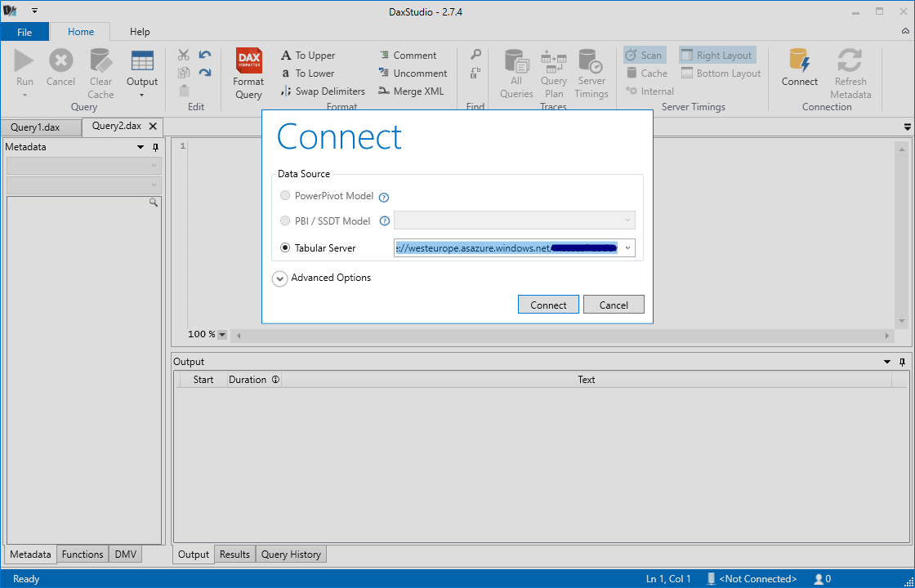The image size is (915, 588).
Task: Toggle the Cache server timing option
Action: click(646, 73)
